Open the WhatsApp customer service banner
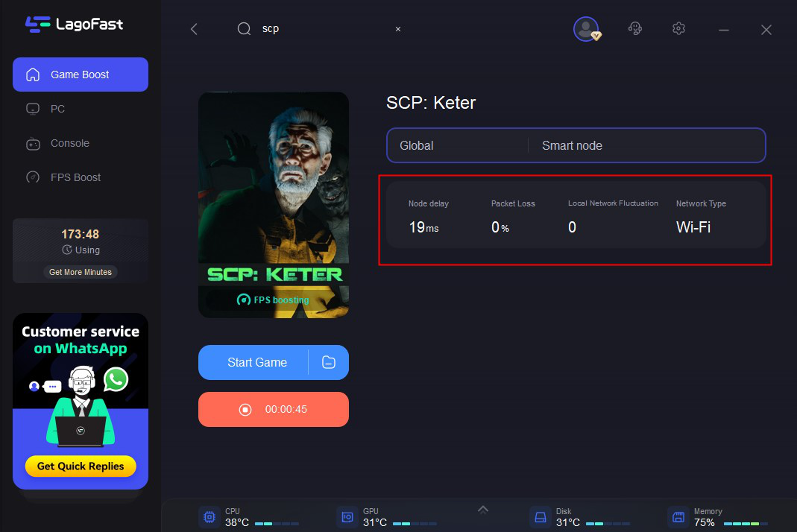This screenshot has width=797, height=532. coord(81,401)
